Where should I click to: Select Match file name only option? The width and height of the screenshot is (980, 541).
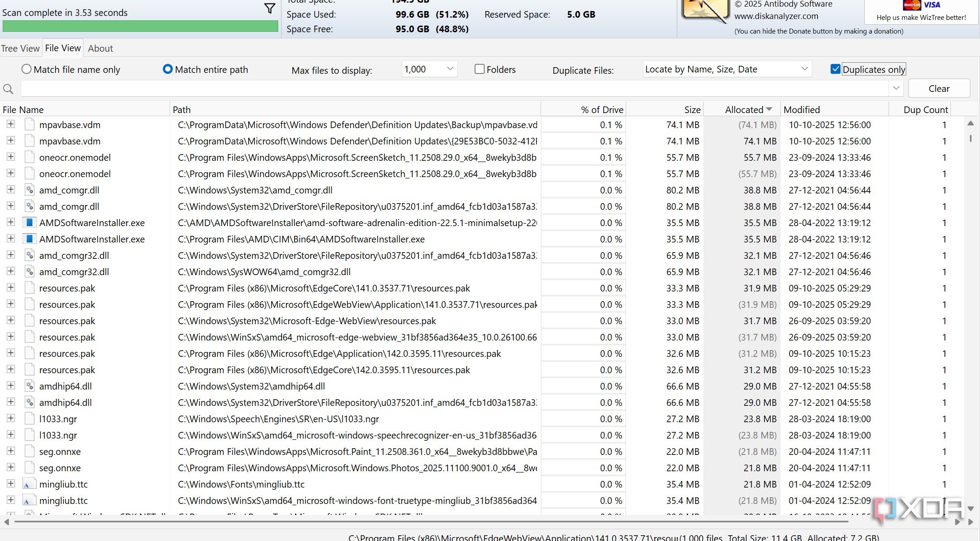pos(71,69)
